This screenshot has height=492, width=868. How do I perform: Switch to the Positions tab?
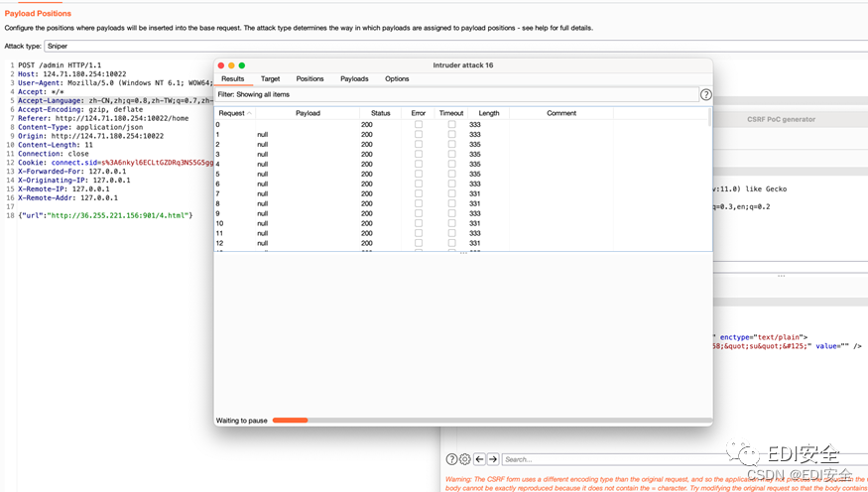310,78
